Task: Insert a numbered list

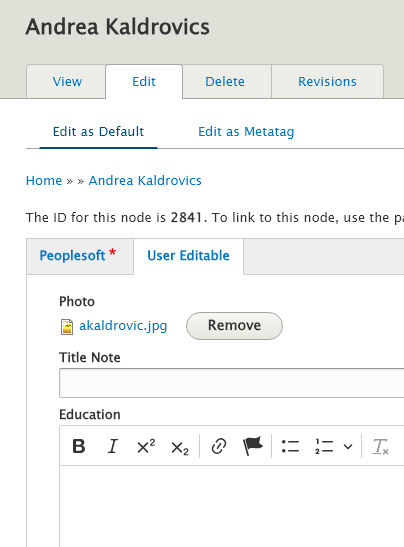Action: click(324, 446)
